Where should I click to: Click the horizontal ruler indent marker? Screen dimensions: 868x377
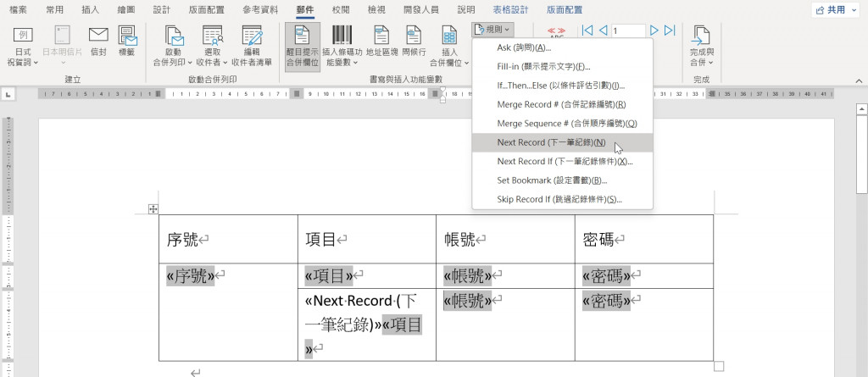point(442,94)
